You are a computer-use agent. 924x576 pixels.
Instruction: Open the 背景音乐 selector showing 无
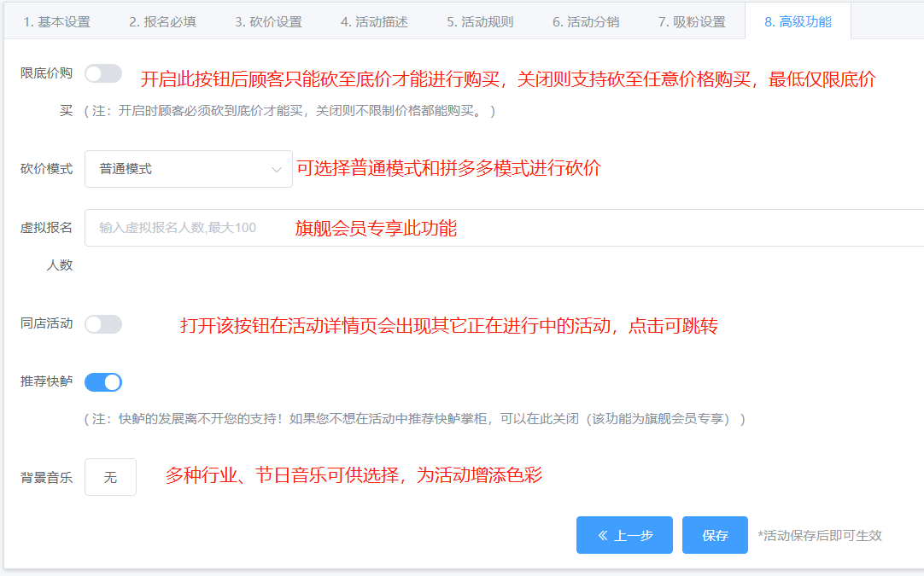[x=110, y=477]
